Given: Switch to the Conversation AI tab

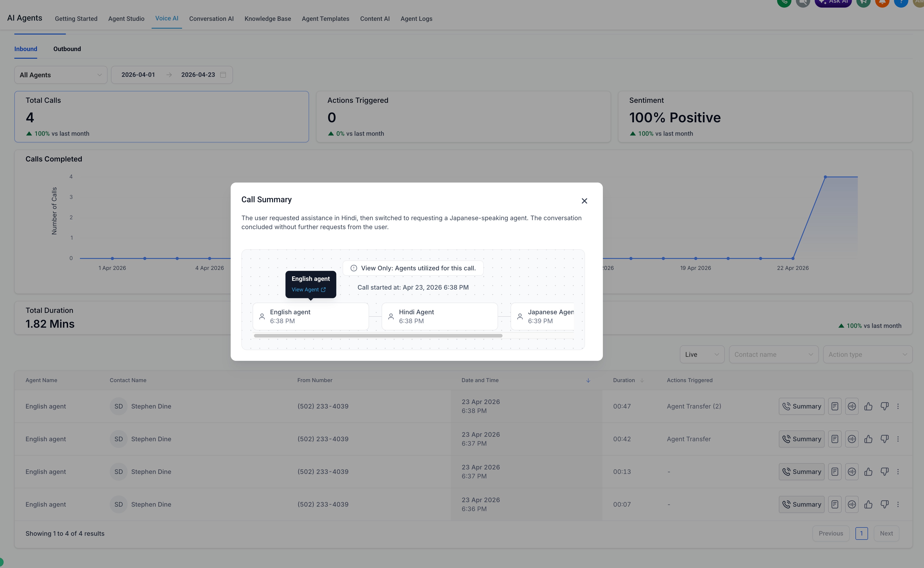Looking at the screenshot, I should 211,19.
